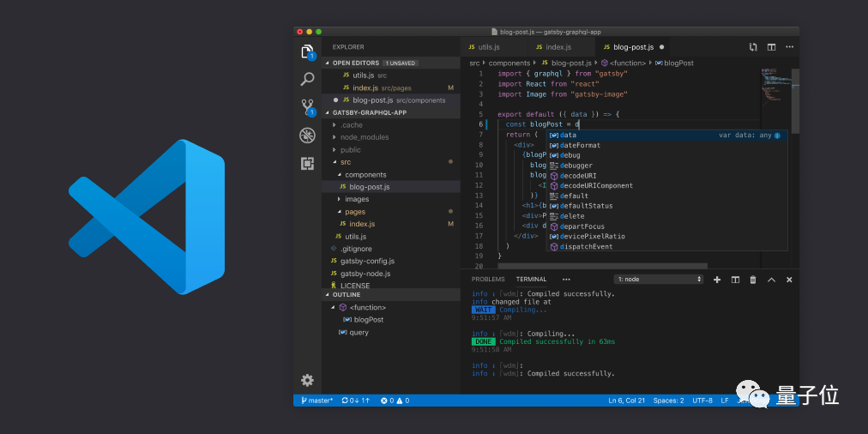Open the LICENSE file
This screenshot has height=434, width=868.
click(390, 285)
